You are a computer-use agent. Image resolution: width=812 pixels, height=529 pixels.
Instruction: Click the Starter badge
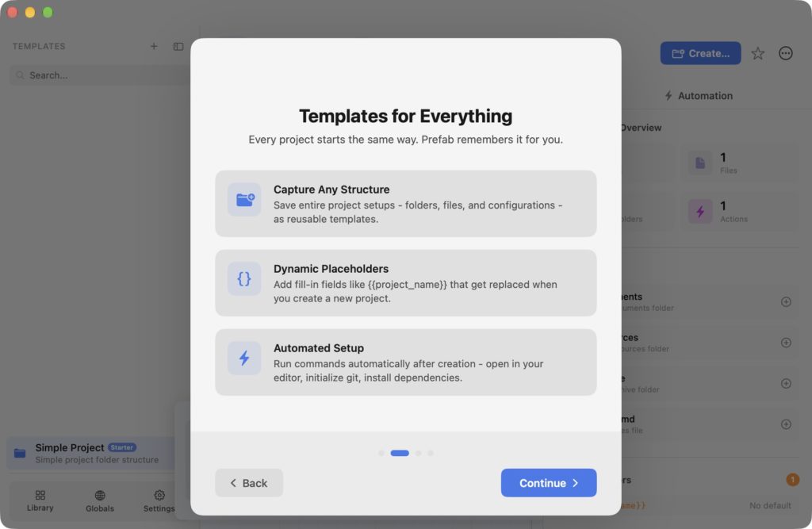(122, 447)
